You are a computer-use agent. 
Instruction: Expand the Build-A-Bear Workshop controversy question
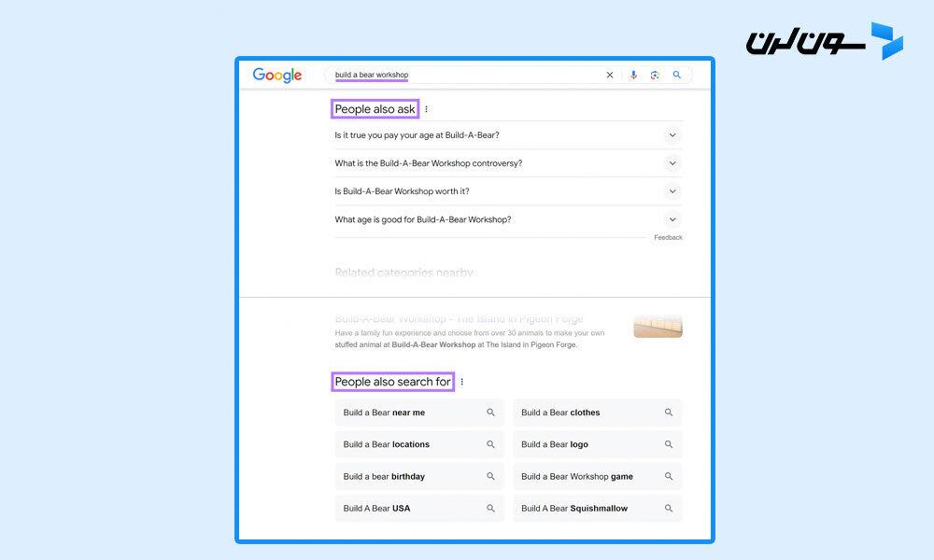point(508,163)
